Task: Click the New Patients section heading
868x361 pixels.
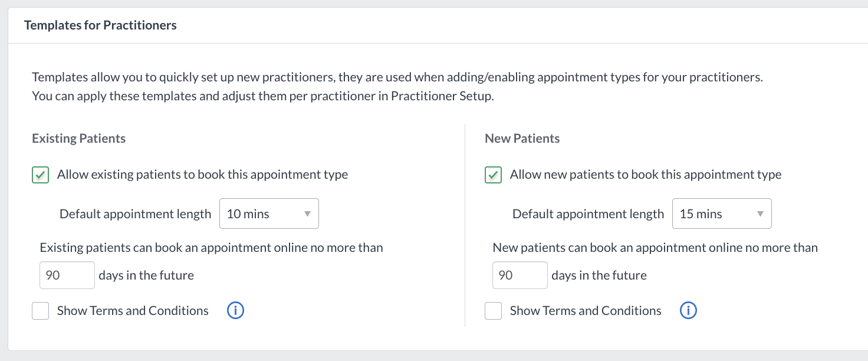Action: (x=522, y=139)
